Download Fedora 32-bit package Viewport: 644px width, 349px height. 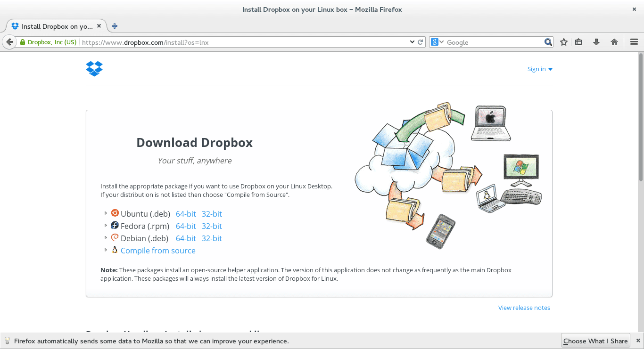(x=212, y=226)
